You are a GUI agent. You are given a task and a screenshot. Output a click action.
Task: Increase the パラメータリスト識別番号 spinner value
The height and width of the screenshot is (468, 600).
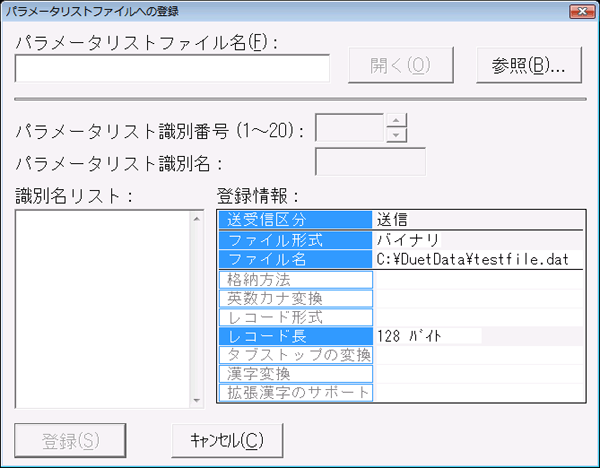coord(397,121)
